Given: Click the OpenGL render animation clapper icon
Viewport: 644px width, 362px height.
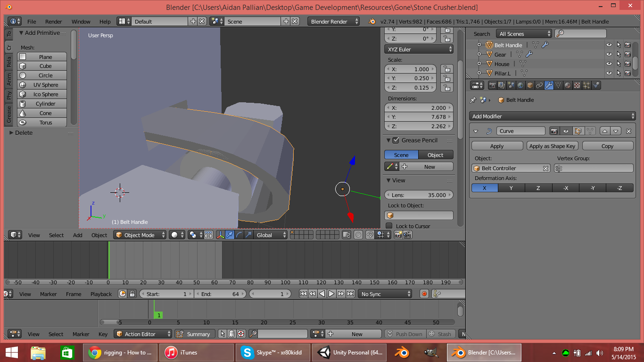Looking at the screenshot, I should (407, 235).
